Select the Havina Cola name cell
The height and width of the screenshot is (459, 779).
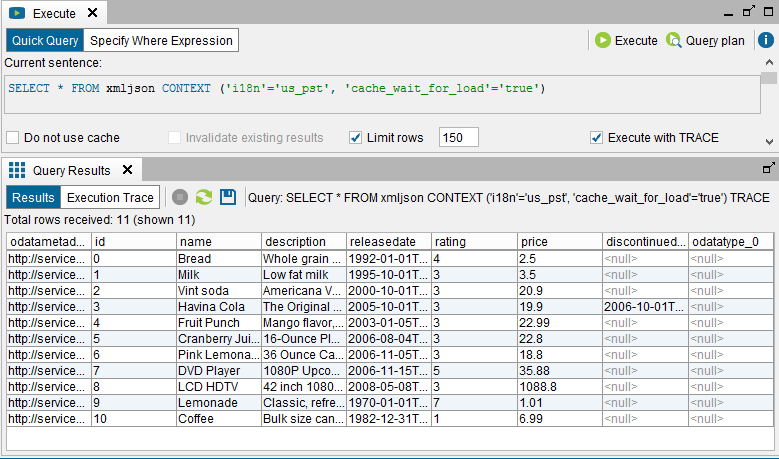pos(219,306)
